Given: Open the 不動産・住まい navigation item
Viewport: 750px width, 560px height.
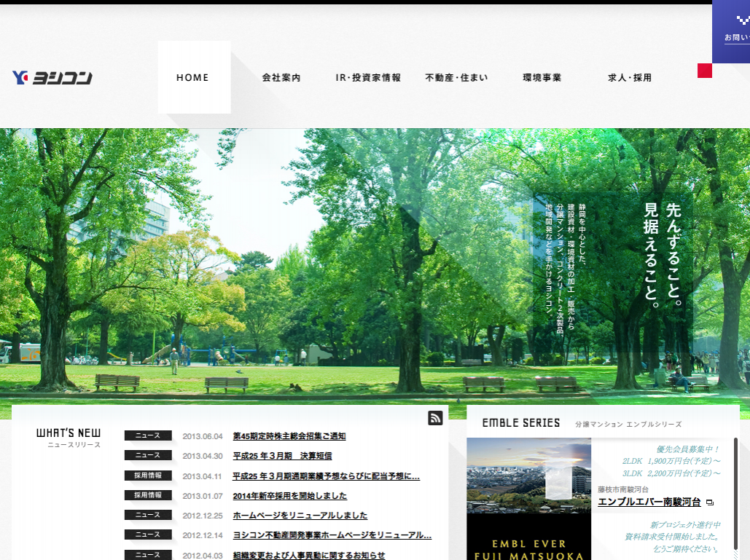Looking at the screenshot, I should click(x=456, y=78).
